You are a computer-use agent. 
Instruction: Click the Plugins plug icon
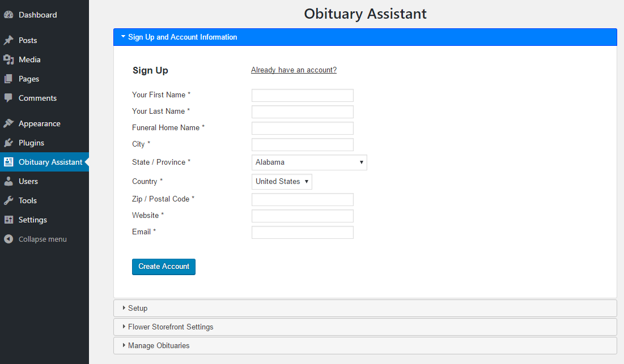pyautogui.click(x=9, y=143)
